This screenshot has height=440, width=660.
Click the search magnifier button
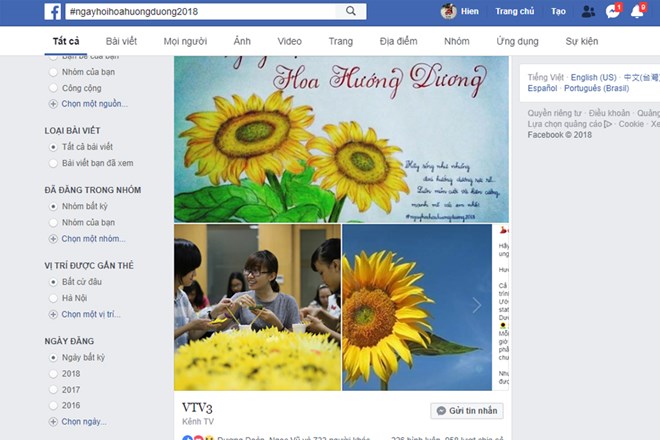[351, 11]
